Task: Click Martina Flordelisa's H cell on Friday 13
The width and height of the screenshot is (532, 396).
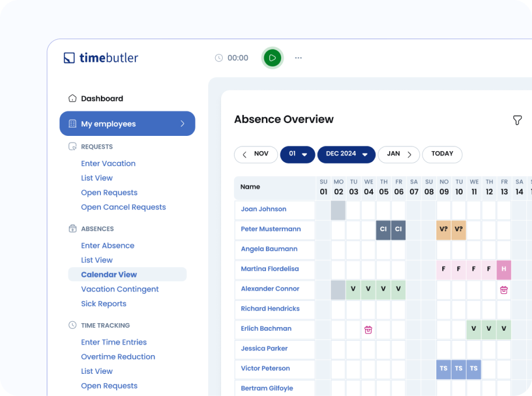Action: tap(504, 270)
